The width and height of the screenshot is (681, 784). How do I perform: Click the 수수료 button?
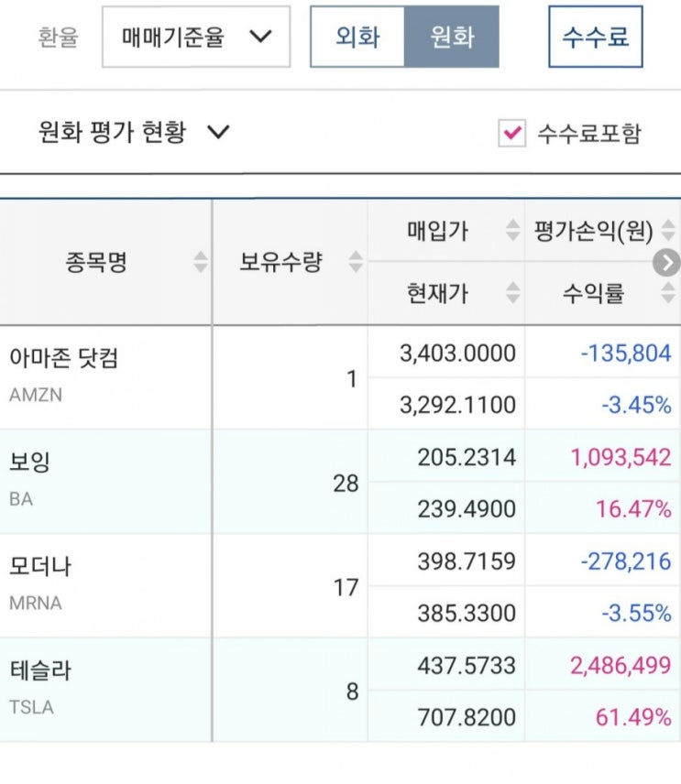[596, 38]
